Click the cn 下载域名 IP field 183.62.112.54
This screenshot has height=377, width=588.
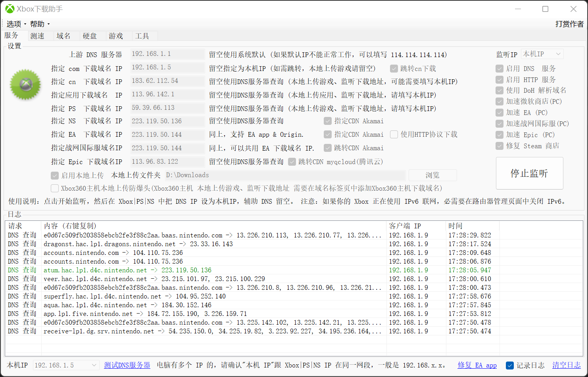(x=167, y=81)
